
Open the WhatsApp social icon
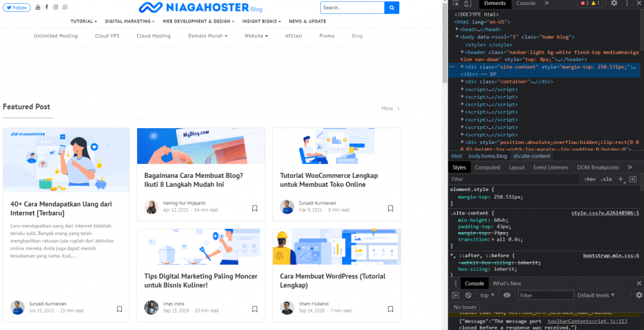pos(65,7)
